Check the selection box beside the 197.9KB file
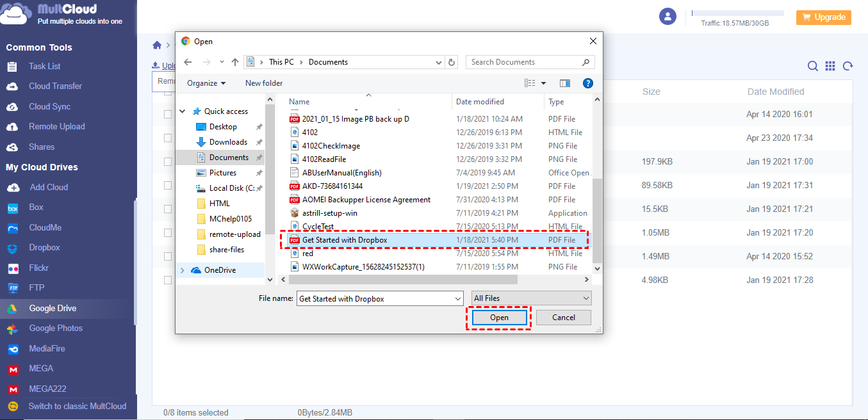868x420 pixels. pos(168,161)
